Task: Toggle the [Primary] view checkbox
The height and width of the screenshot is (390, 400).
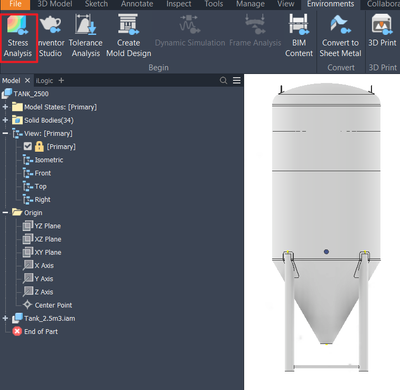Action: coord(28,146)
